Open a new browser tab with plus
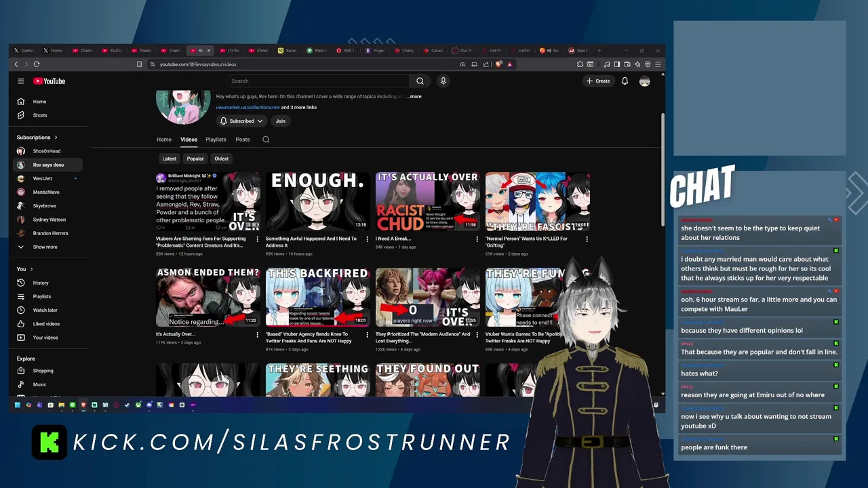The image size is (868, 488). [x=599, y=51]
